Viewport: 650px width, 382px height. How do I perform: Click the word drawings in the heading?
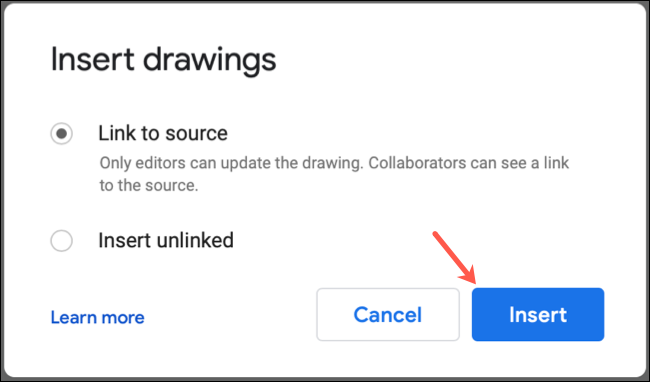(209, 61)
